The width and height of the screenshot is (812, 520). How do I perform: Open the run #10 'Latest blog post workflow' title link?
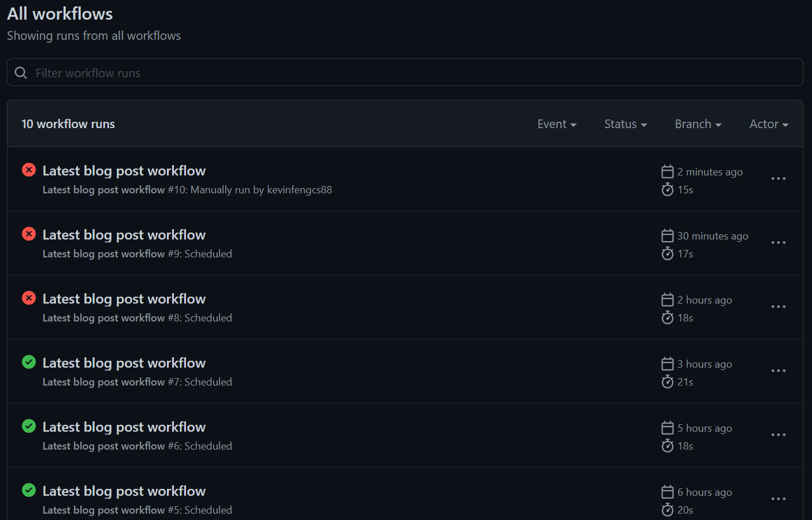(124, 171)
